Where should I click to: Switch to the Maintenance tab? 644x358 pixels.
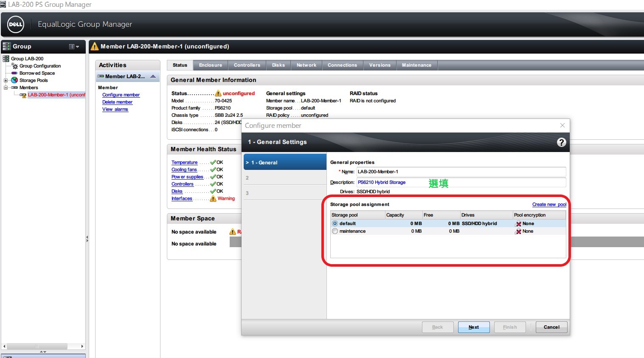point(416,65)
